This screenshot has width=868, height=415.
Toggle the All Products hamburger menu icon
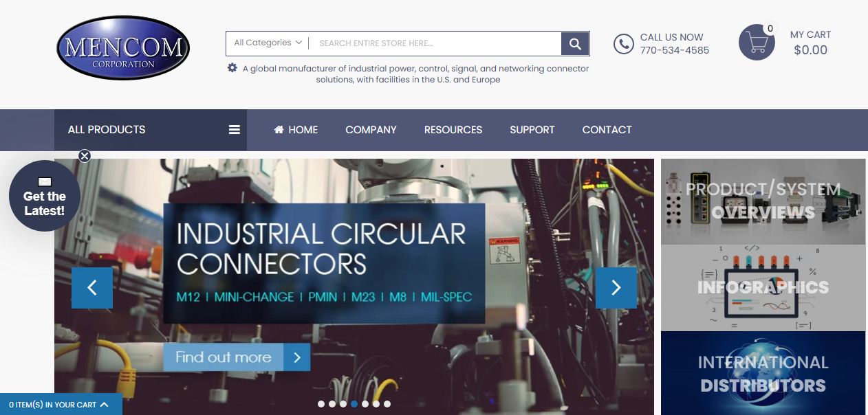click(x=235, y=130)
